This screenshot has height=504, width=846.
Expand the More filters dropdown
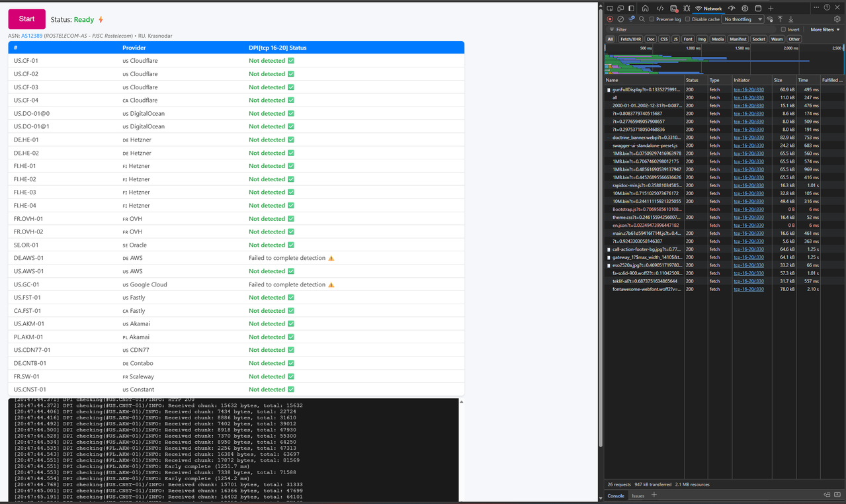(x=825, y=29)
